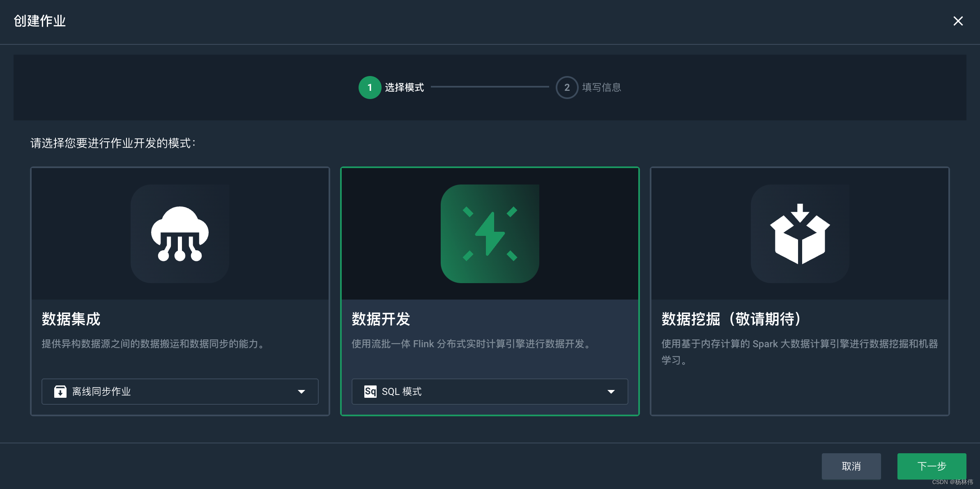The image size is (980, 489).
Task: Expand the SQL 模式 dropdown arrow
Action: 611,392
